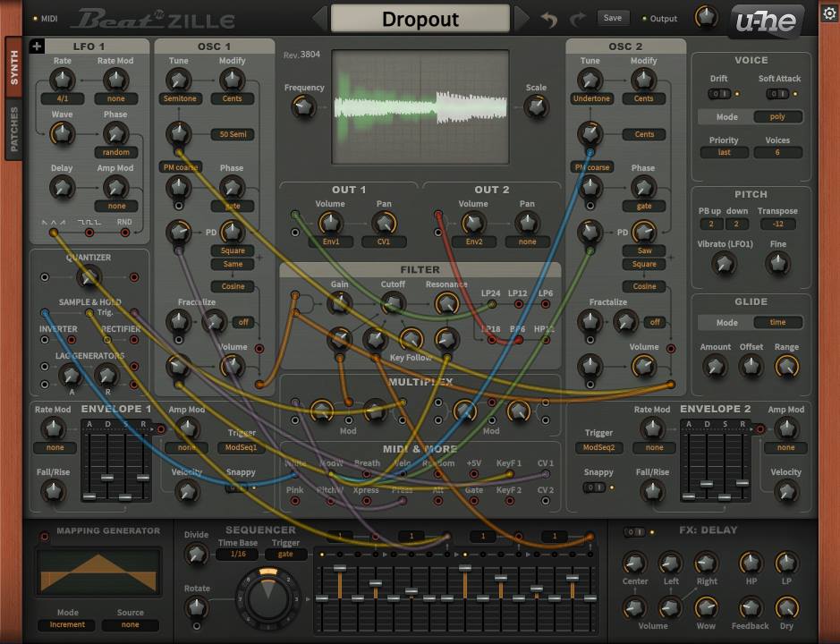Click the Envelope 2 red output jack
Image resolution: width=840 pixels, height=644 pixels.
point(759,428)
